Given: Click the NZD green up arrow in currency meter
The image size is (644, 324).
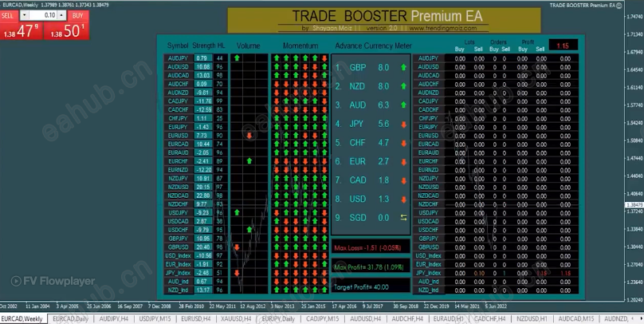Looking at the screenshot, I should tap(403, 86).
